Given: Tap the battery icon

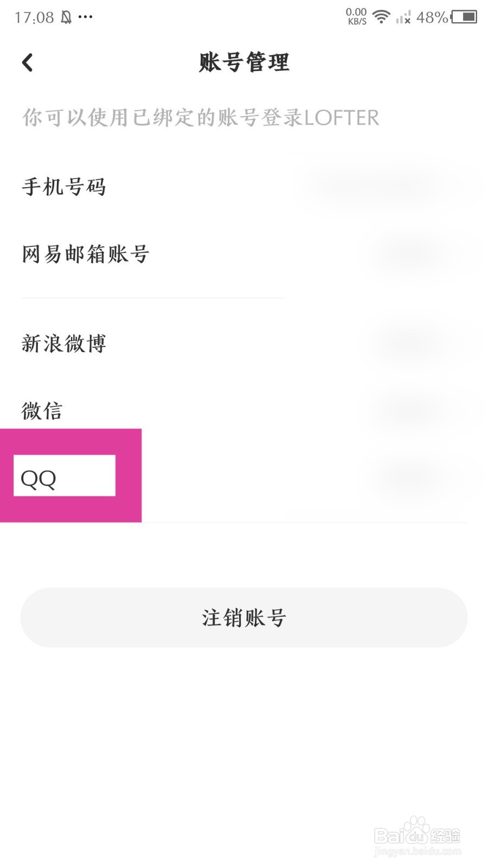Looking at the screenshot, I should [464, 17].
